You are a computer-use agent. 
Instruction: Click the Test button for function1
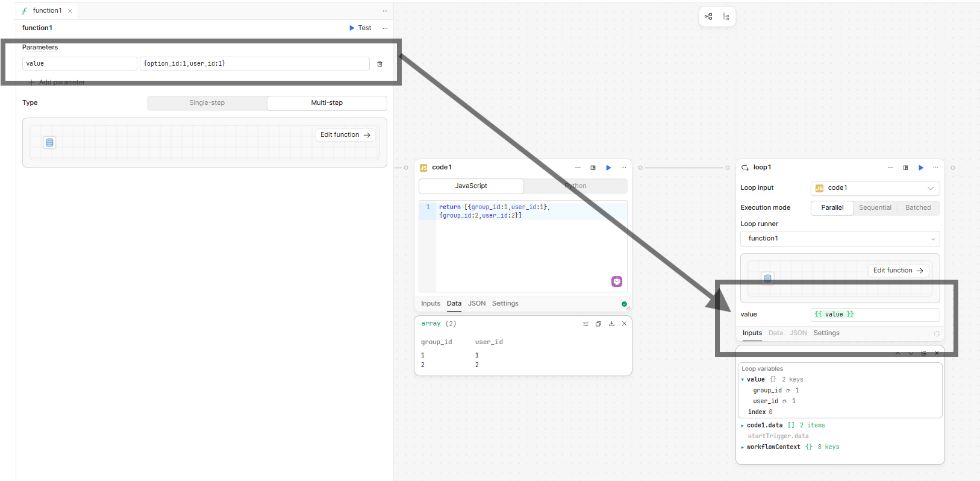(360, 28)
